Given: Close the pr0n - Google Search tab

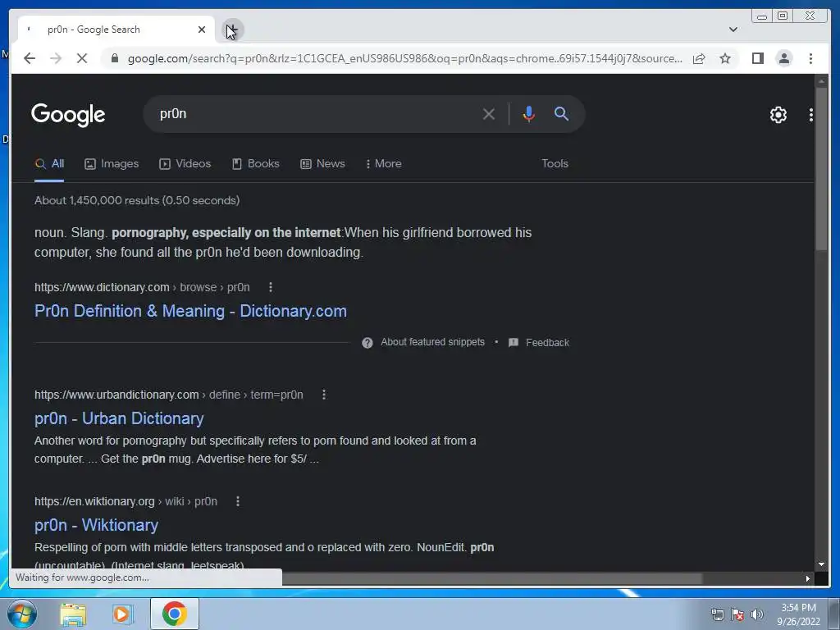Looking at the screenshot, I should 202,30.
